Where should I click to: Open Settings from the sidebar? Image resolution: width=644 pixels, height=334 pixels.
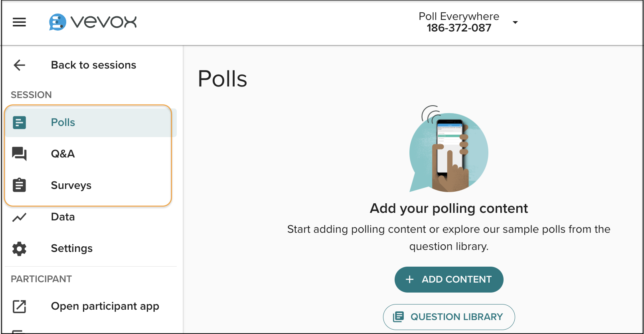tap(72, 248)
